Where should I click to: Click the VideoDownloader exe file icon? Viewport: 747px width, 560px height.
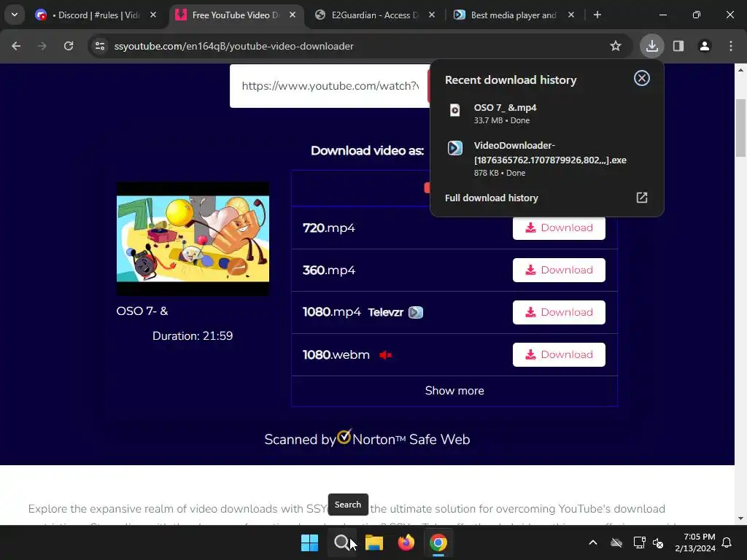[x=455, y=148]
